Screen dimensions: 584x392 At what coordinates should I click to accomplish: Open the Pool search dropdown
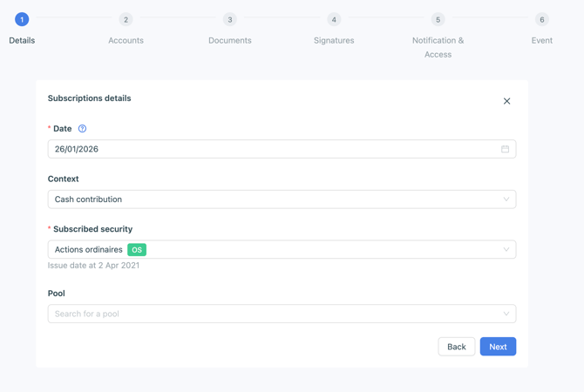(281, 314)
